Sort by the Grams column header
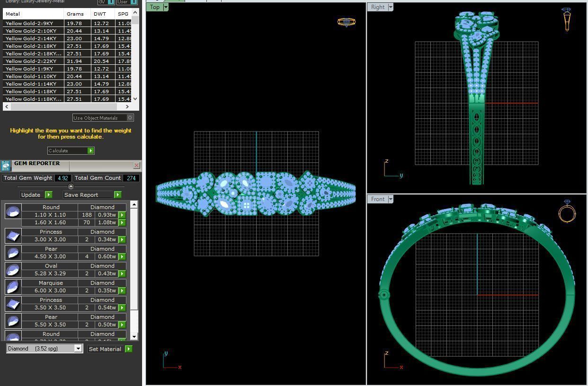Viewport: 588px width, 386px height. point(77,14)
